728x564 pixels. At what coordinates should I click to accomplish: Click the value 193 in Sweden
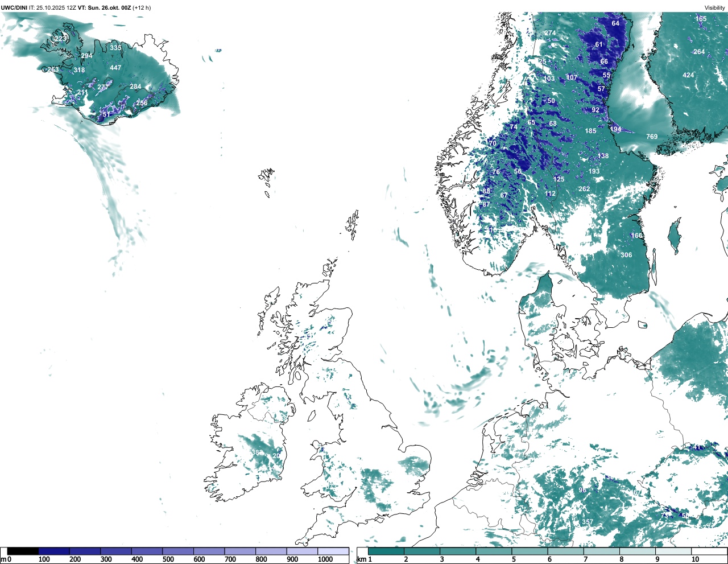pyautogui.click(x=594, y=171)
